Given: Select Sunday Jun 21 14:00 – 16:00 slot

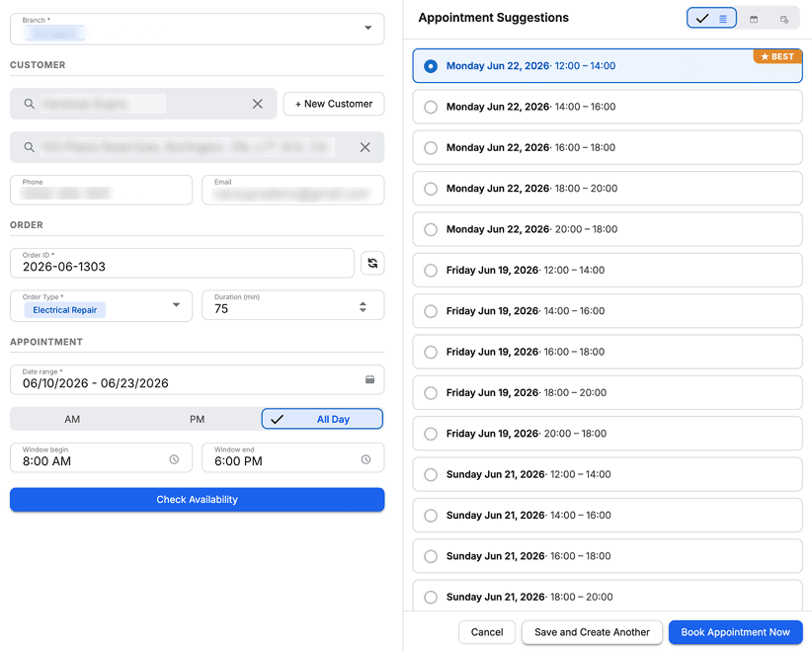Looking at the screenshot, I should click(608, 516).
